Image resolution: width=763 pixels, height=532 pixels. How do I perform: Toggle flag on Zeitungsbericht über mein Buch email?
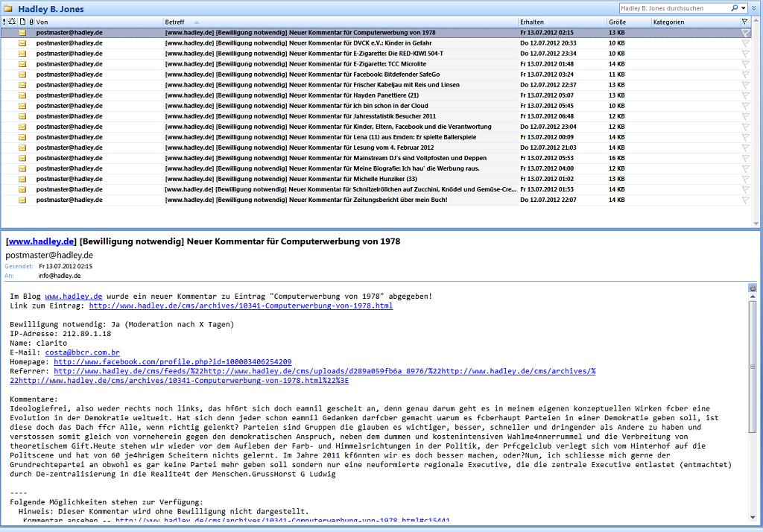745,200
